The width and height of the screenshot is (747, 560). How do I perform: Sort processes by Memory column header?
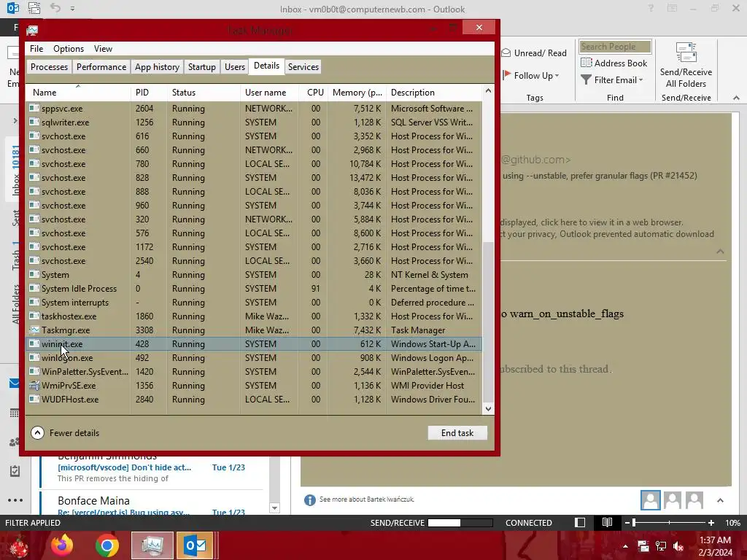[357, 93]
